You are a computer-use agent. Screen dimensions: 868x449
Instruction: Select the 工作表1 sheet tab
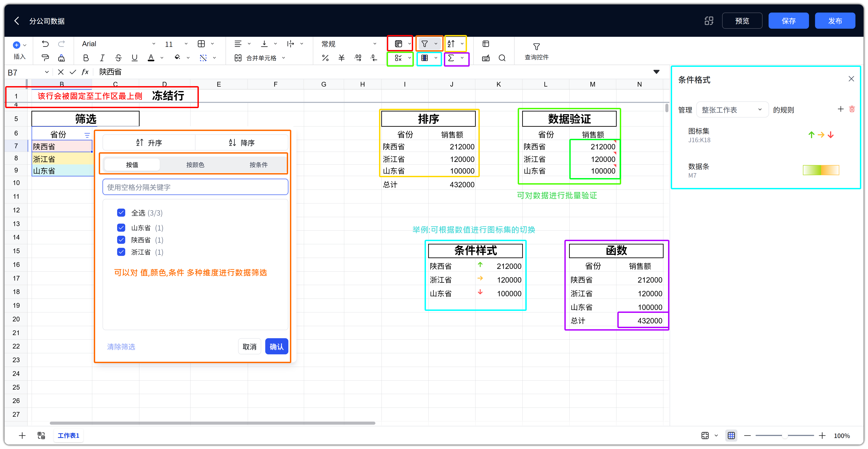coord(68,436)
